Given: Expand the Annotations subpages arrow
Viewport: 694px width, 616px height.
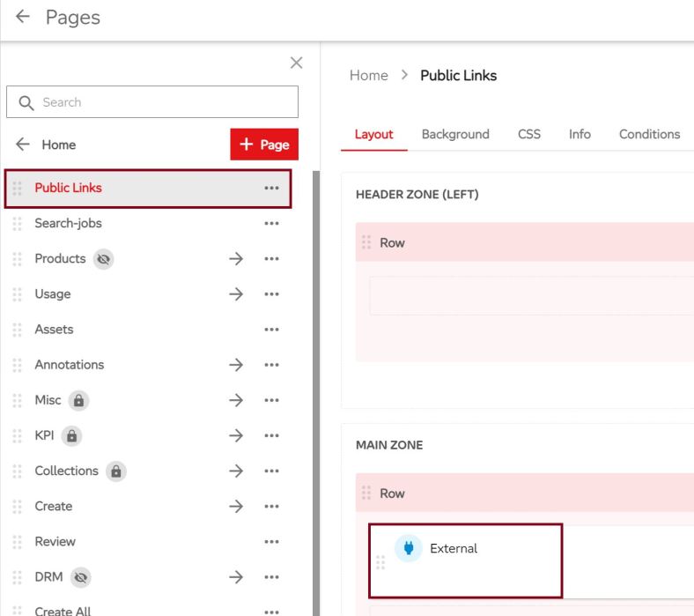Looking at the screenshot, I should (235, 365).
